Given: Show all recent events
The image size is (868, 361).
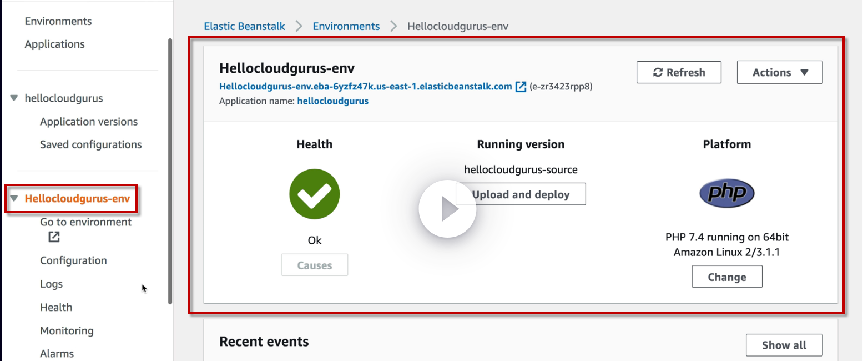Looking at the screenshot, I should click(x=784, y=345).
